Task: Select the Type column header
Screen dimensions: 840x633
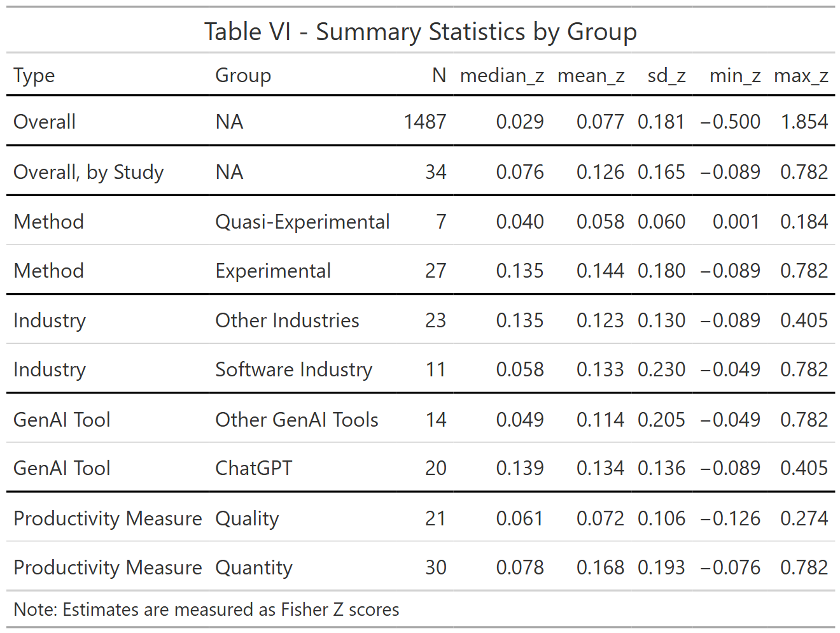Action: coord(34,76)
